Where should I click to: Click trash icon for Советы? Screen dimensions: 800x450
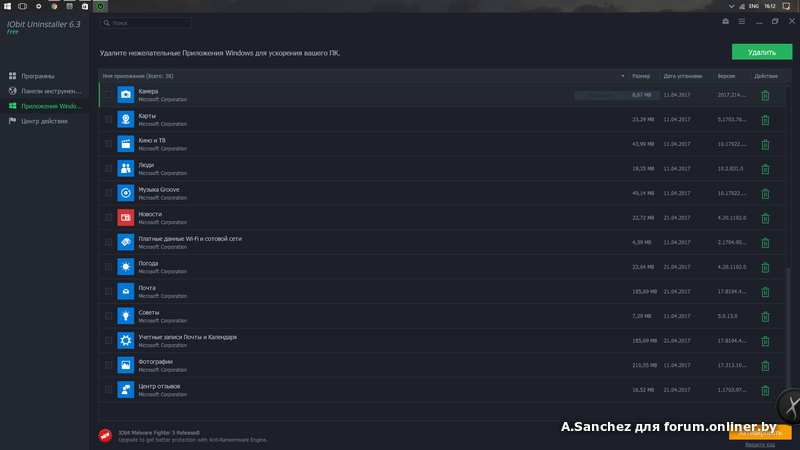765,316
